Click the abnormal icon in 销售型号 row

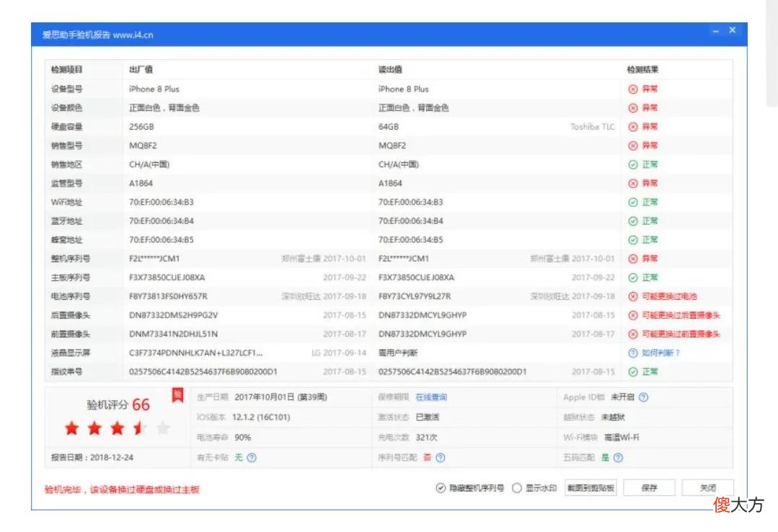pos(632,146)
